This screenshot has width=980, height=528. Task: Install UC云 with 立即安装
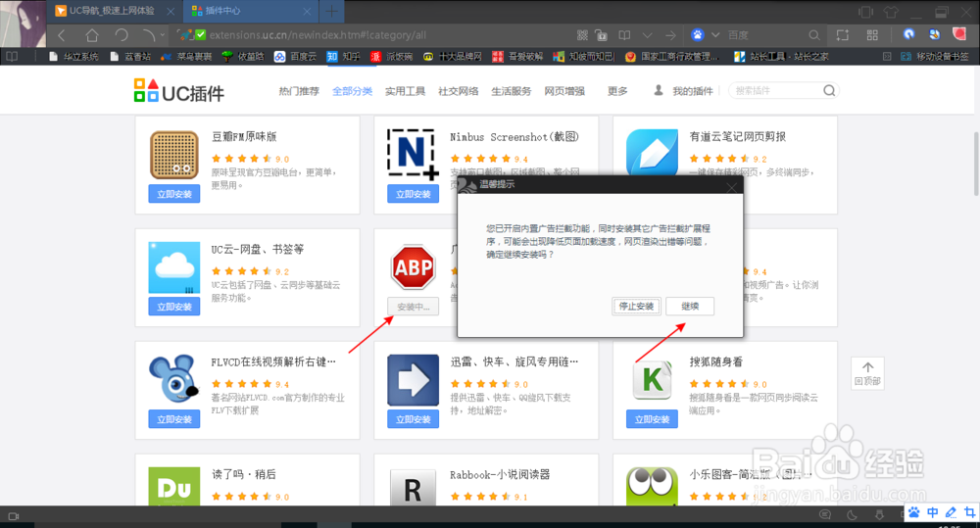[174, 307]
